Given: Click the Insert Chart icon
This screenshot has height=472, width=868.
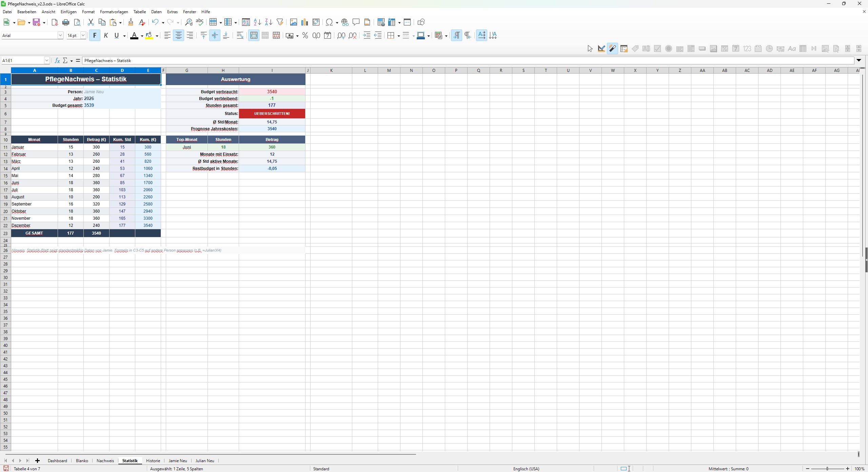Looking at the screenshot, I should [x=305, y=22].
